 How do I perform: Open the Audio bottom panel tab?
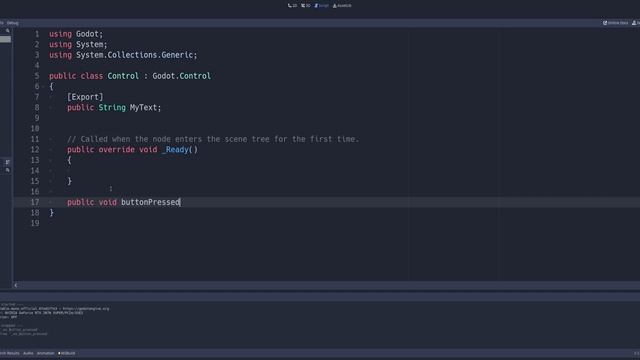pos(28,353)
